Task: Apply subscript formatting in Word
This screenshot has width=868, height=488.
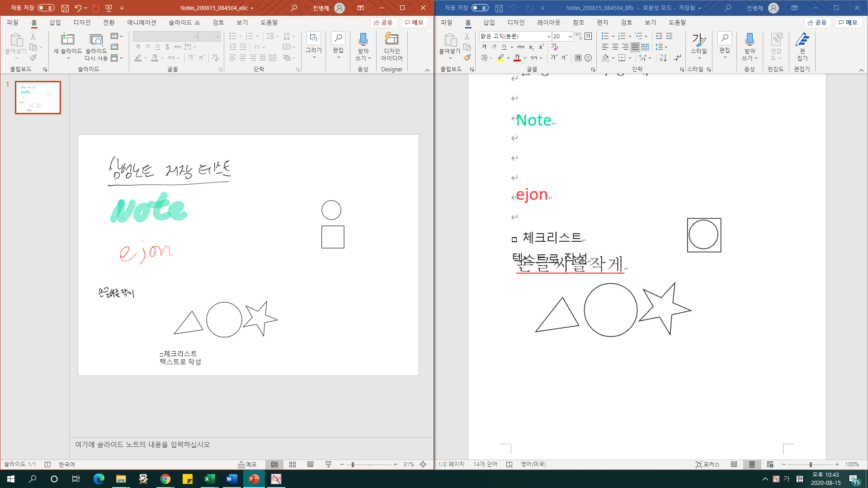Action: pos(531,47)
